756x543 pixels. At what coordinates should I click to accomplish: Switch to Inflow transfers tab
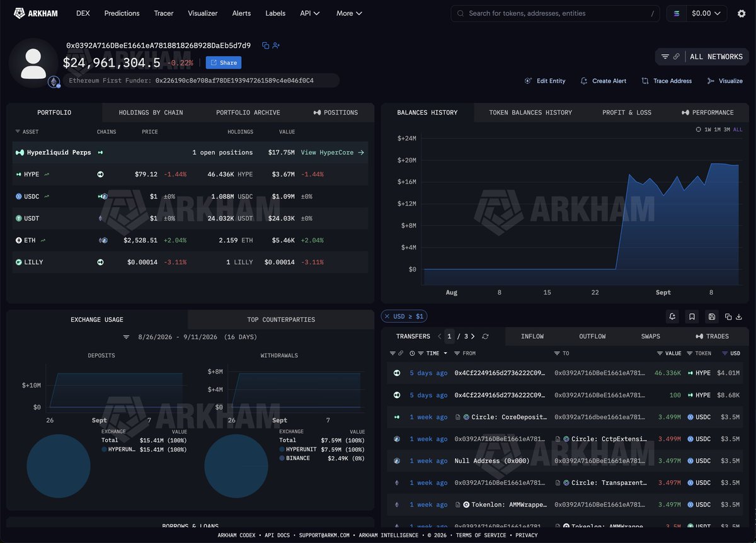click(x=532, y=336)
